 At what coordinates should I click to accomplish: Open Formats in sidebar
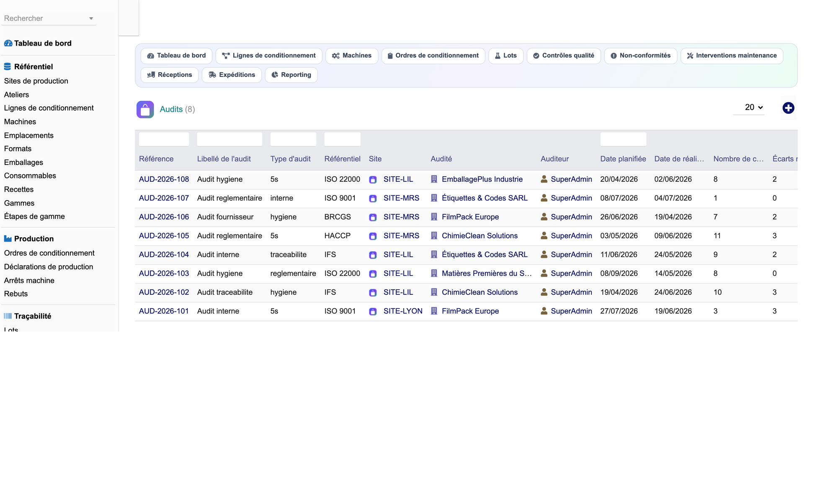[x=18, y=149]
